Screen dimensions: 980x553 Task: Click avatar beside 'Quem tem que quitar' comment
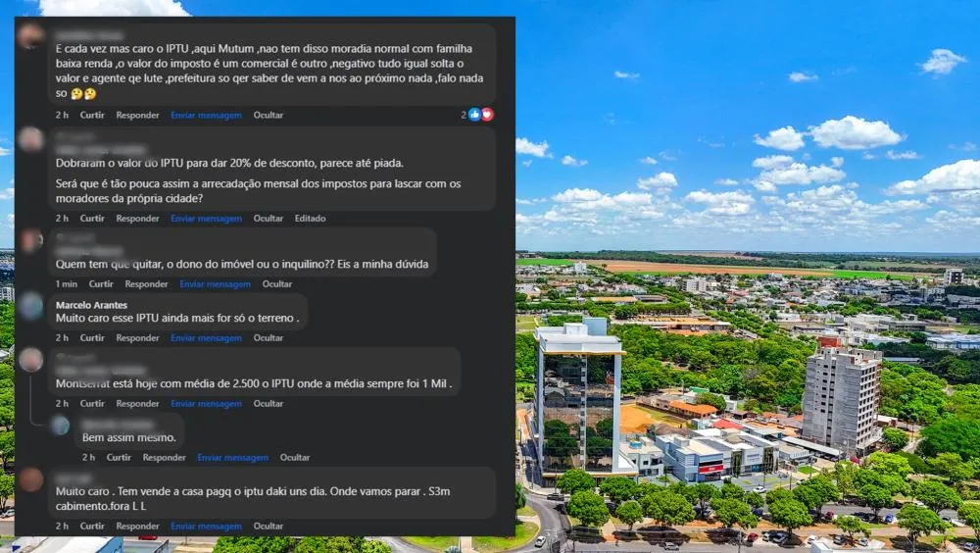click(30, 240)
